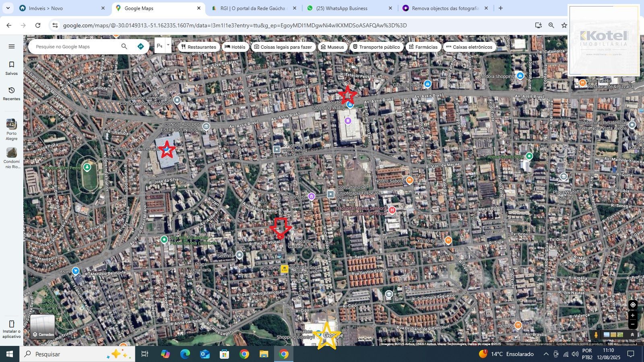Screen dimensions: 644x362
Task: Zoom out with the minus button
Action: coord(633,324)
